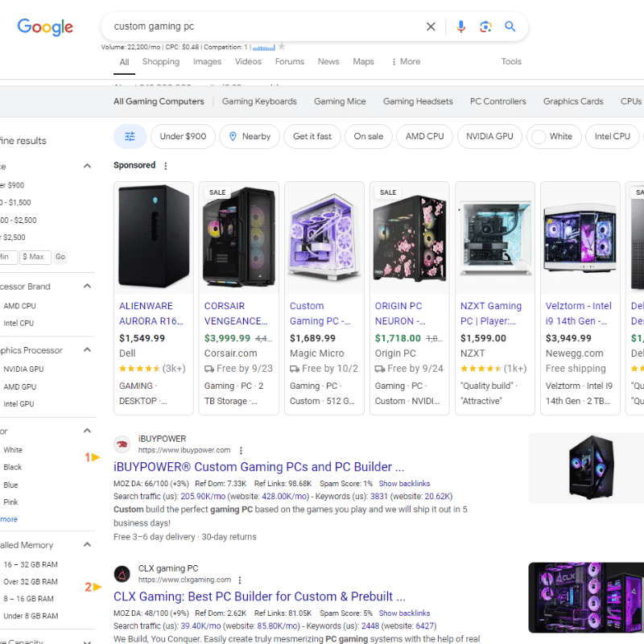Filter by Over 32 GB RAM
Image resolution: width=644 pixels, height=644 pixels.
pos(31,582)
